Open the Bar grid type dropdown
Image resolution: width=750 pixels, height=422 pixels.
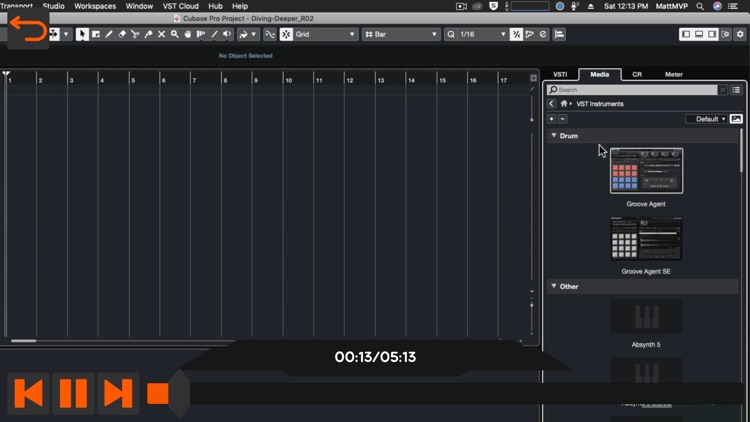pyautogui.click(x=401, y=34)
